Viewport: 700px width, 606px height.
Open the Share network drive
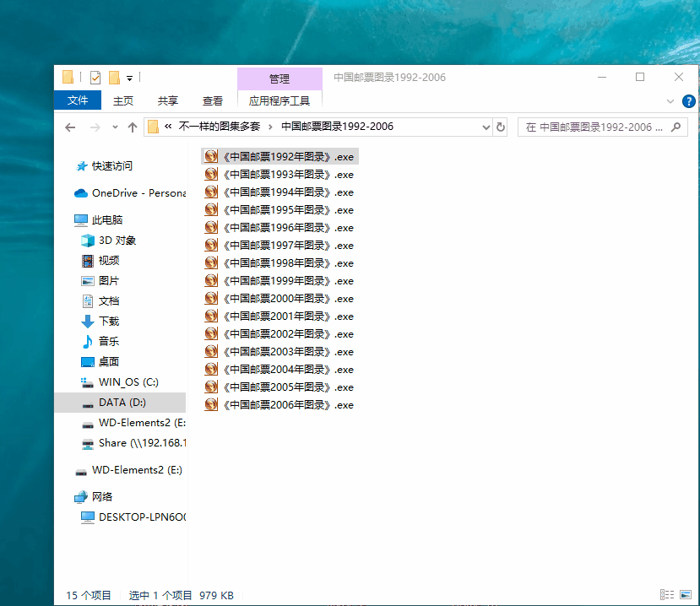133,443
